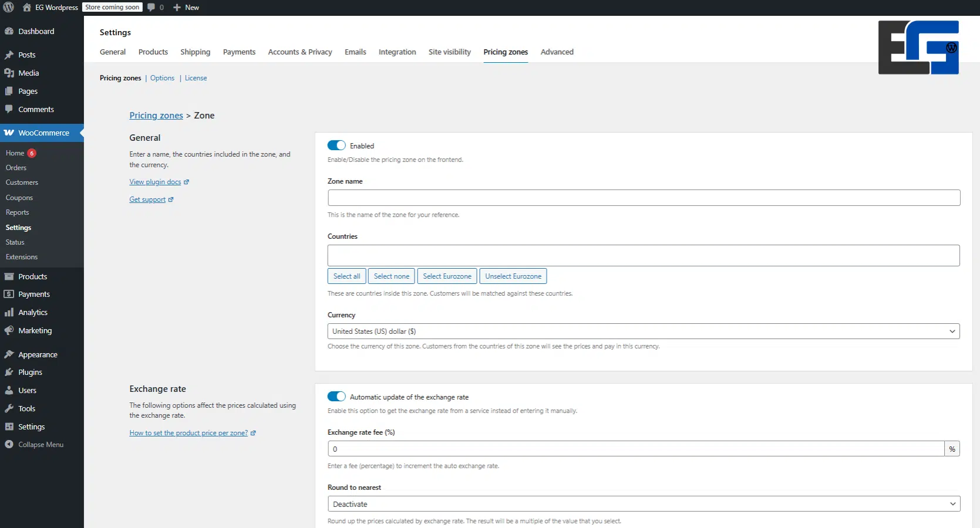Open the Currency dropdown
This screenshot has width=980, height=528.
click(643, 331)
